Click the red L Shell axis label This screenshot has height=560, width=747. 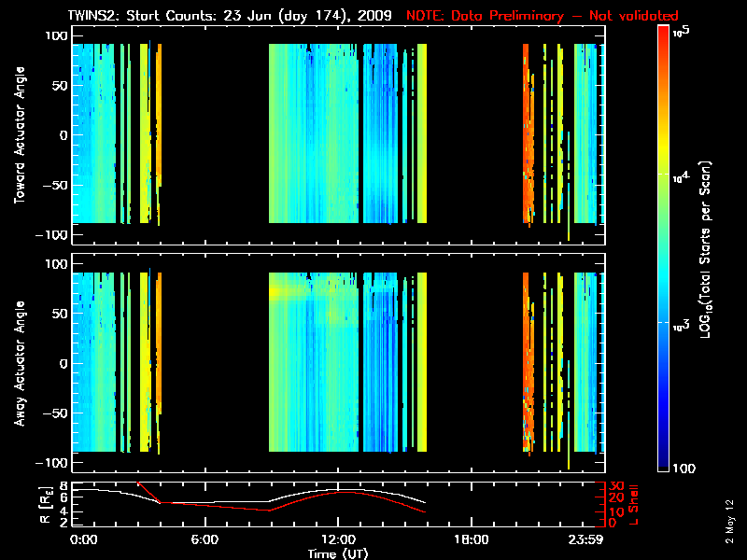click(x=633, y=504)
